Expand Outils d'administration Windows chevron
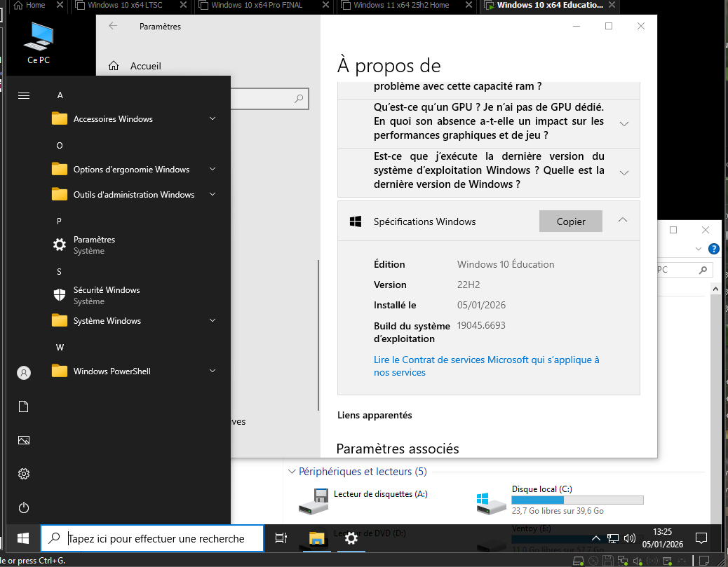Viewport: 728px width, 567px height. coord(213,194)
